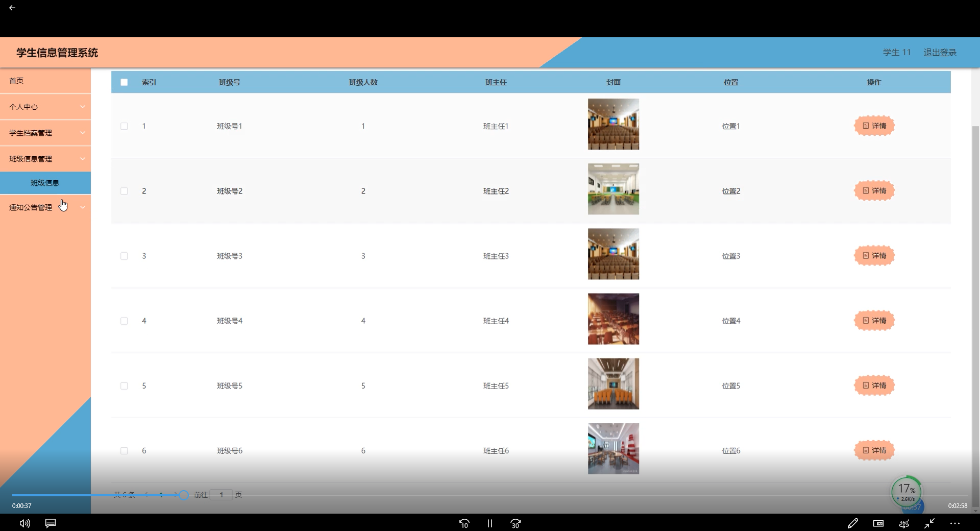Image resolution: width=980 pixels, height=531 pixels.
Task: Click 详情 button for 班级号4
Action: pyautogui.click(x=874, y=320)
